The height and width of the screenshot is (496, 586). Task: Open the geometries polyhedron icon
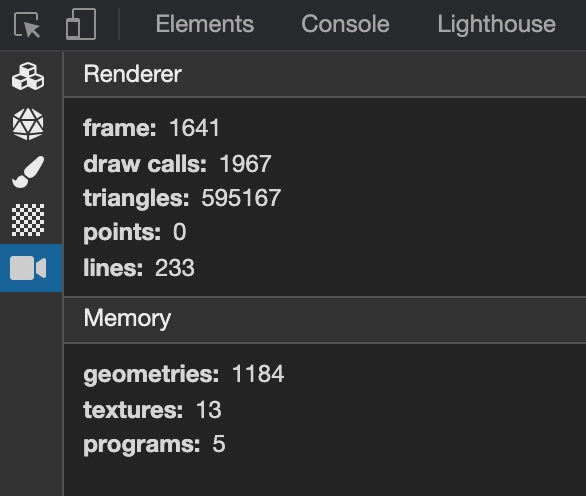[28, 124]
